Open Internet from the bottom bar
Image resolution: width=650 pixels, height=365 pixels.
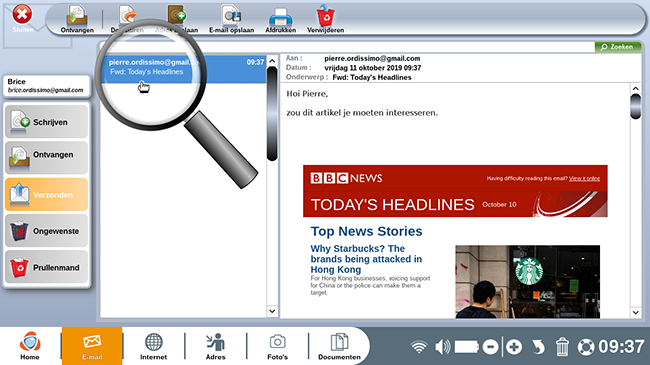pos(153,346)
